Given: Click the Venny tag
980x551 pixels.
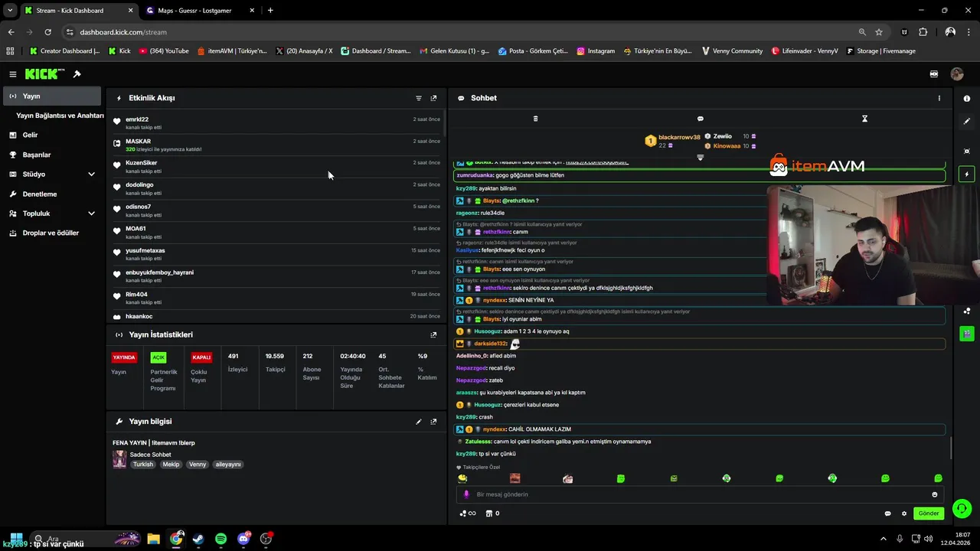Looking at the screenshot, I should point(198,465).
